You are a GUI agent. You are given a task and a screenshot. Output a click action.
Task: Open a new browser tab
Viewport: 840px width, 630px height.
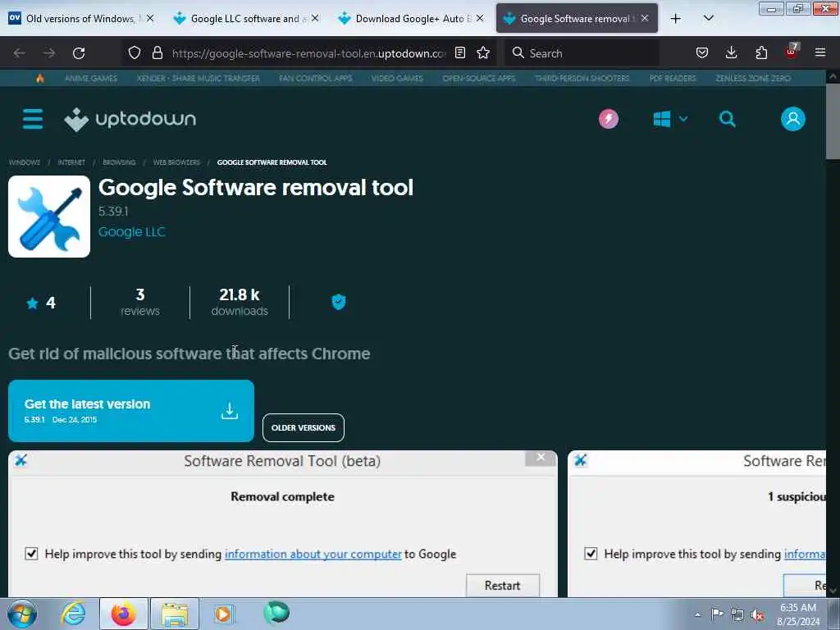point(676,19)
